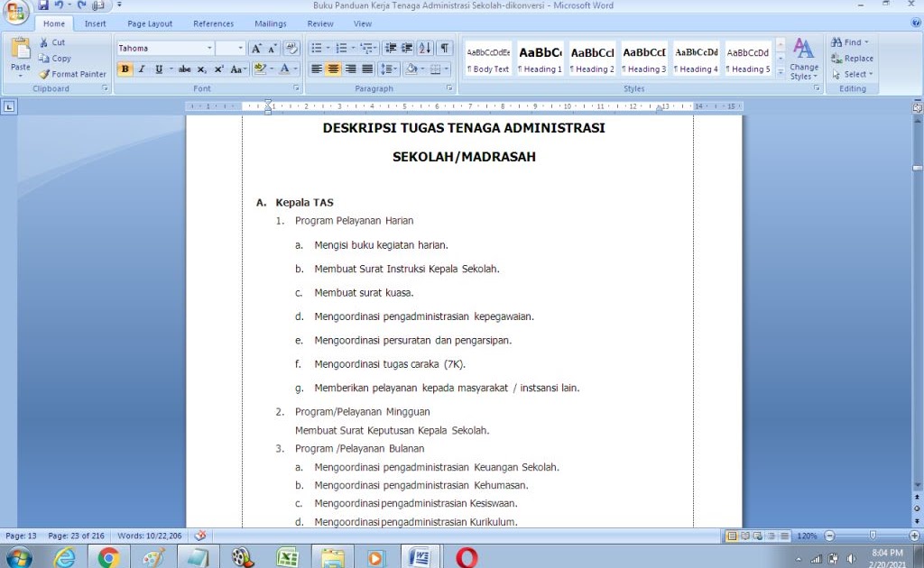The width and height of the screenshot is (924, 568).
Task: Decrease paragraph indent
Action: [x=390, y=49]
